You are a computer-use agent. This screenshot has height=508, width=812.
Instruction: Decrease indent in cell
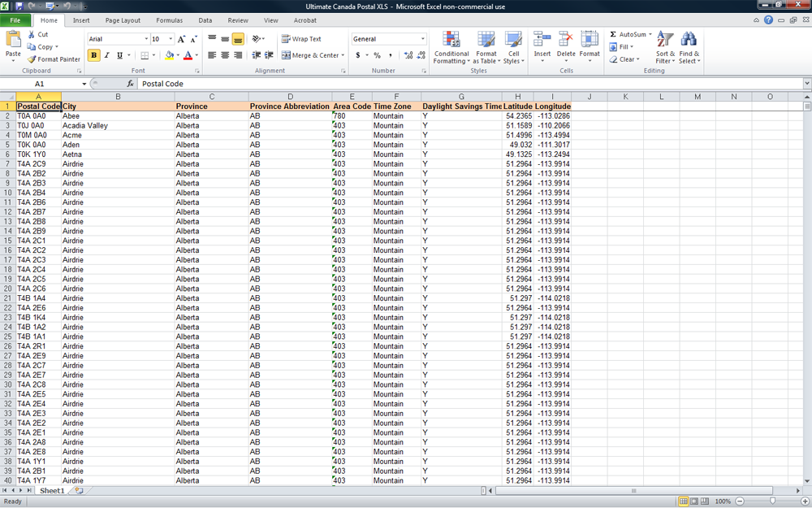[257, 55]
